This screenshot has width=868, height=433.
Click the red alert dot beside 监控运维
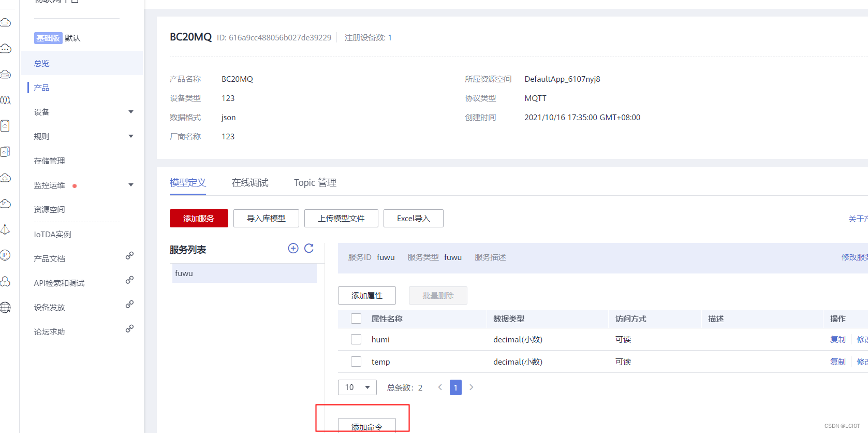coord(75,186)
